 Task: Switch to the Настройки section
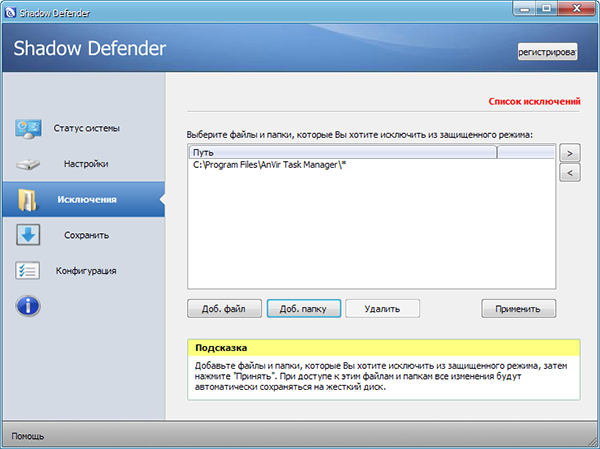click(x=86, y=164)
